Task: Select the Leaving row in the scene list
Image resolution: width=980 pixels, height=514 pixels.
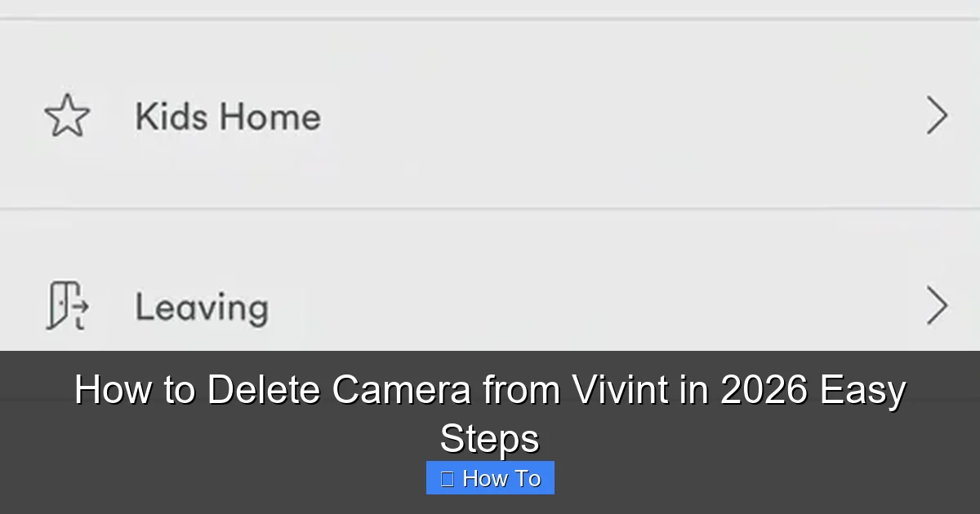Action: coord(490,306)
